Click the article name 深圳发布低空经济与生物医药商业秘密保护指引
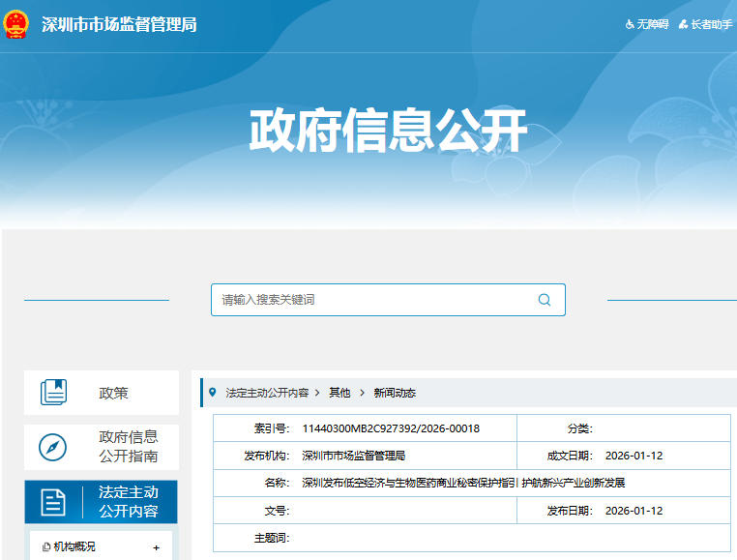Viewport: 737px width, 560px height. 410,483
